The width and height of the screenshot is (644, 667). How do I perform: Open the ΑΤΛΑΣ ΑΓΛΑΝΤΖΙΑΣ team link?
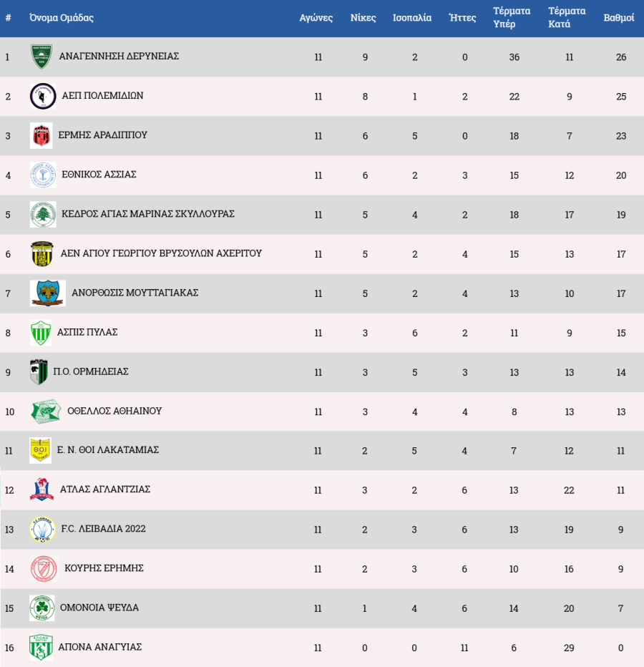coord(105,490)
